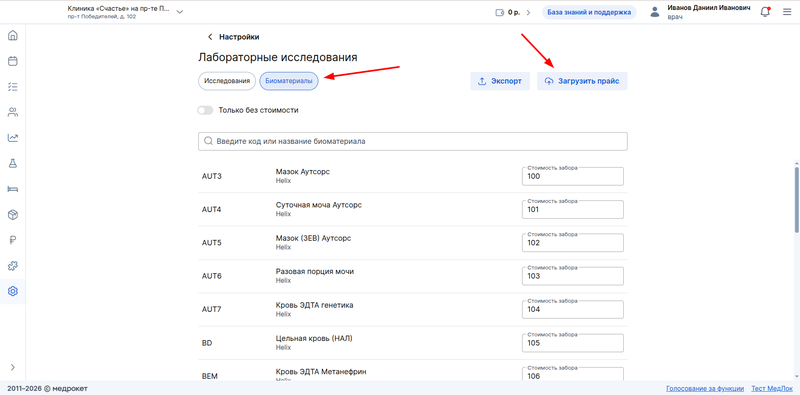The height and width of the screenshot is (395, 800).
Task: Switch to the Биоматериалы tab
Action: [x=289, y=81]
